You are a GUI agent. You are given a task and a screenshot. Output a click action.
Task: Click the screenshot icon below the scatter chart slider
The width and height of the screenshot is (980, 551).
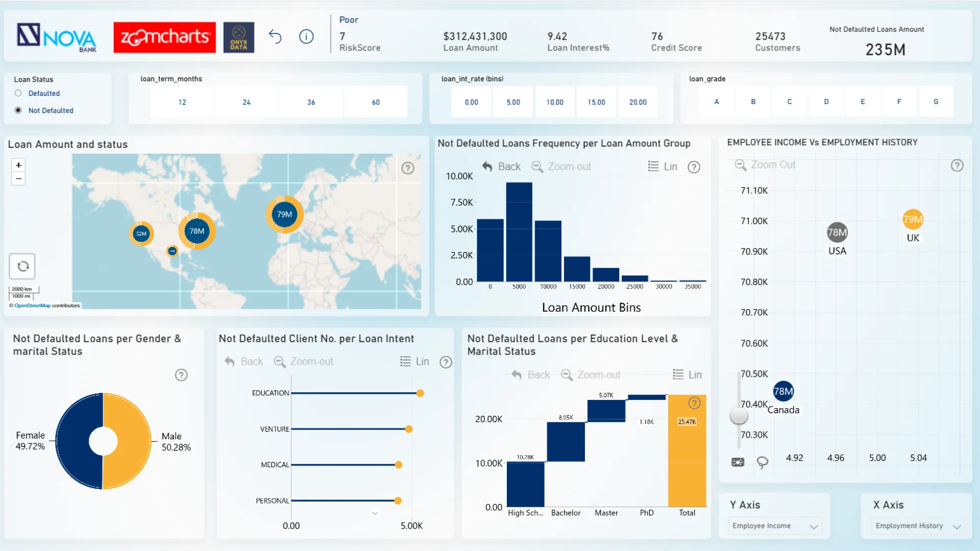tap(738, 462)
